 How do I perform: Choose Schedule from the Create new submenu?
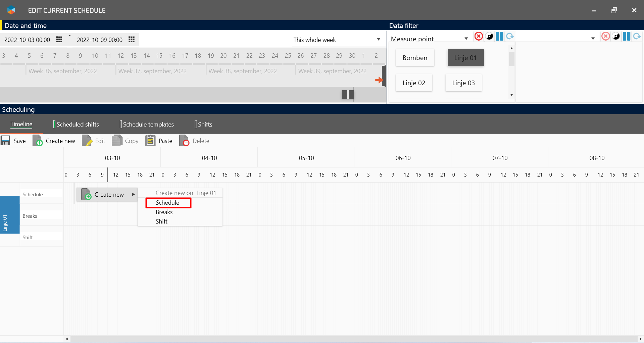168,203
